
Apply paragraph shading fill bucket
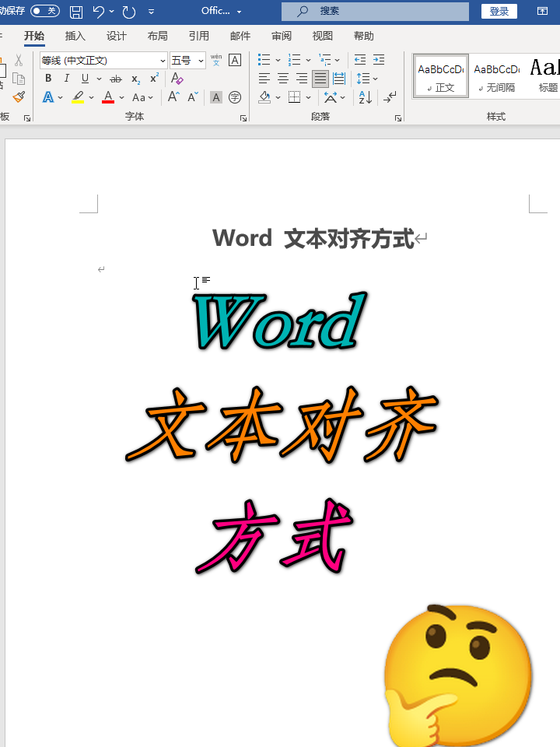[264, 97]
